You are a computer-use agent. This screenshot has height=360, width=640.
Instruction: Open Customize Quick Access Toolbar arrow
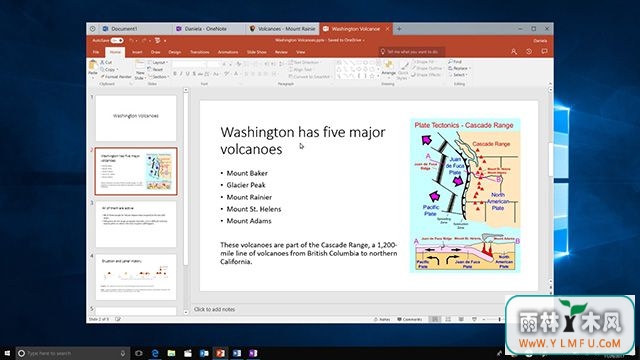click(165, 40)
